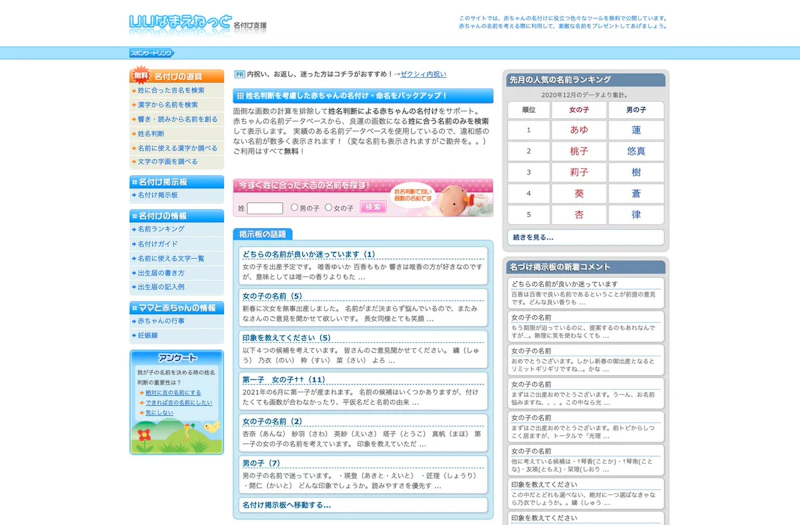Image resolution: width=800 pixels, height=525 pixels.
Task: Open topic 女の子の名前 (2)
Action: pos(272,421)
